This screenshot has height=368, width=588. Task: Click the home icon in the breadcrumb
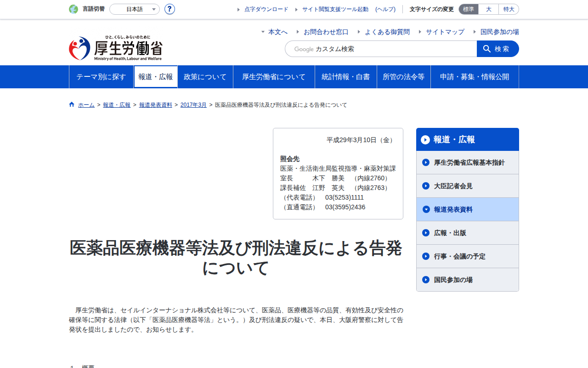coord(72,104)
